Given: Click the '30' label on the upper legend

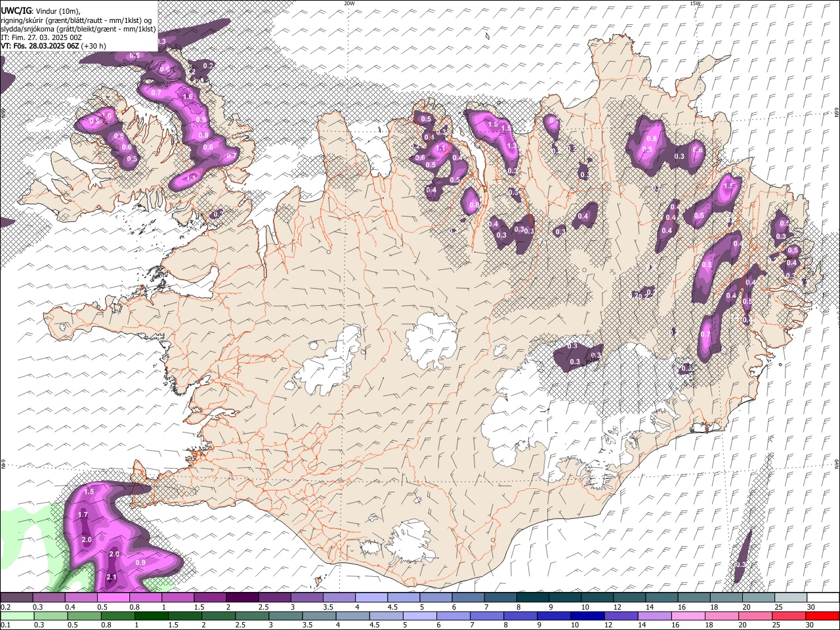Looking at the screenshot, I should pyautogui.click(x=810, y=607).
